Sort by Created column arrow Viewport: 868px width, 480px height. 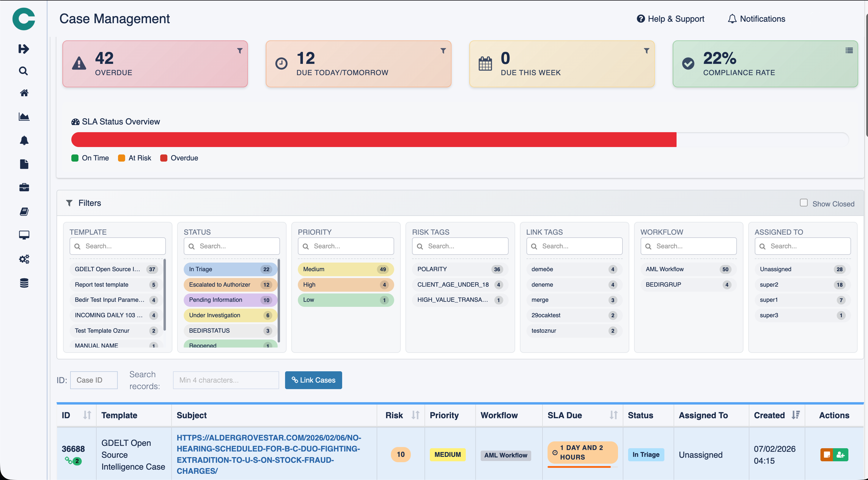[795, 415]
